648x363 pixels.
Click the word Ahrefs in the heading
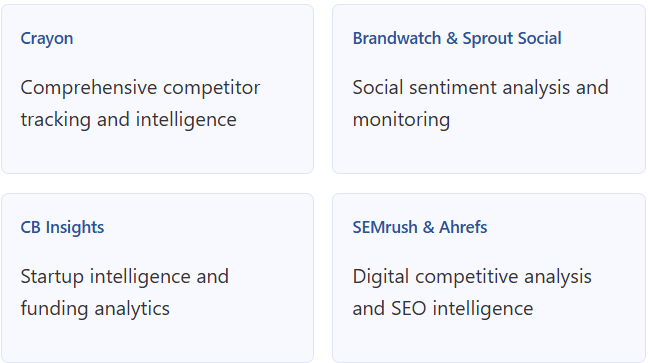pyautogui.click(x=463, y=227)
